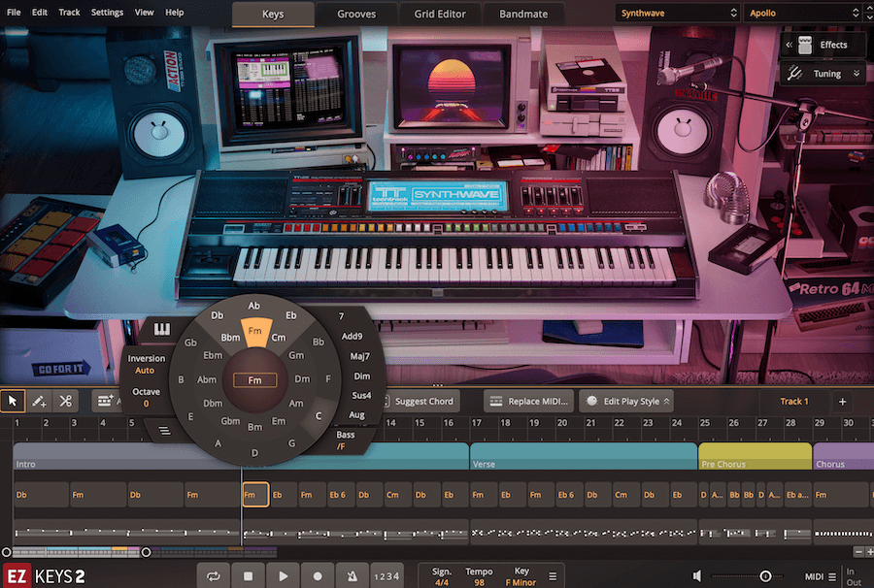
Task: Start playback with the play button
Action: [284, 576]
